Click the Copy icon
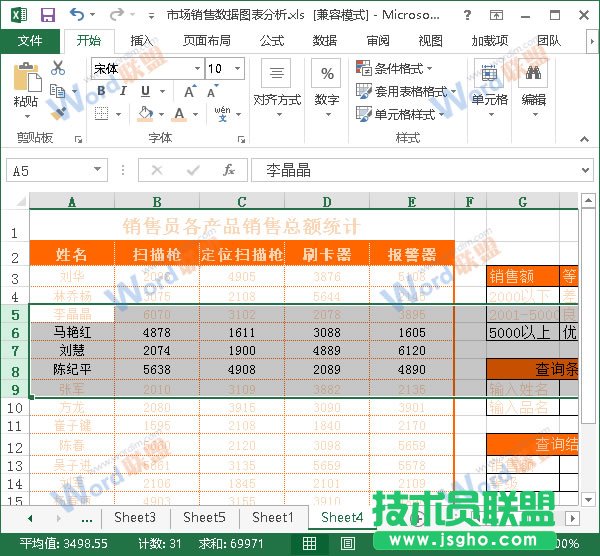This screenshot has width=600, height=556. coord(58,91)
